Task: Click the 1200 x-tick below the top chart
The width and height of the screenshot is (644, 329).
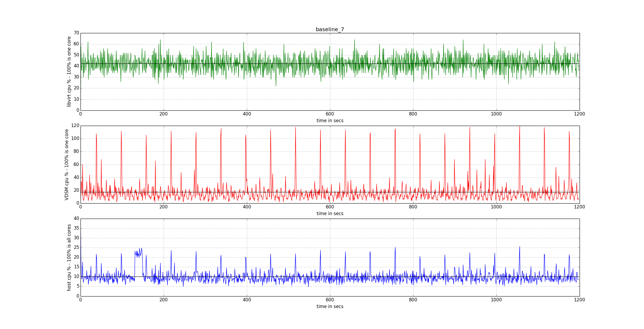Action: [579, 114]
